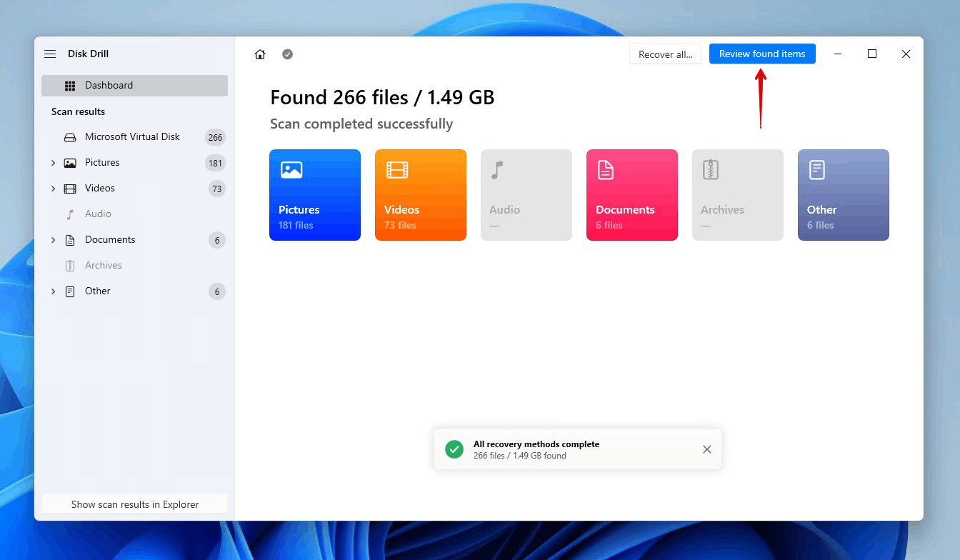This screenshot has height=560, width=960.
Task: Click the Documents page icon in sidebar
Action: [x=70, y=240]
